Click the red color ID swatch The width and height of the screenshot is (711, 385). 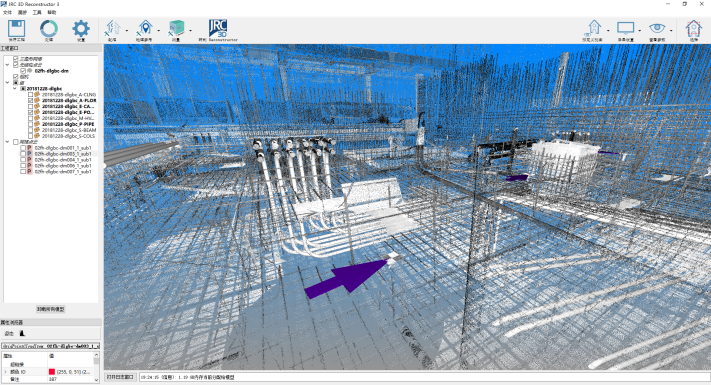click(x=52, y=372)
